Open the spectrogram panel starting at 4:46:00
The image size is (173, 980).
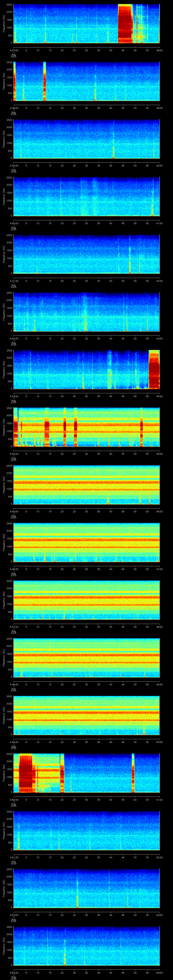(86, 542)
